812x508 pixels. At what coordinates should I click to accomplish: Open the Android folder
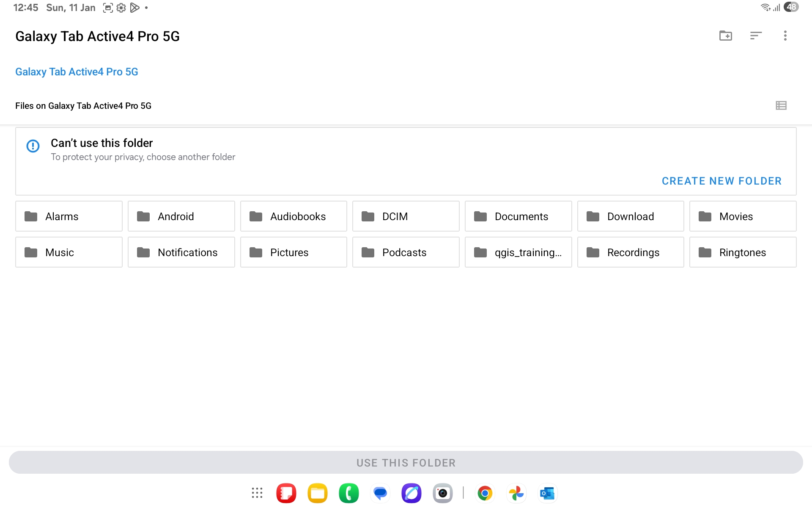tap(181, 216)
